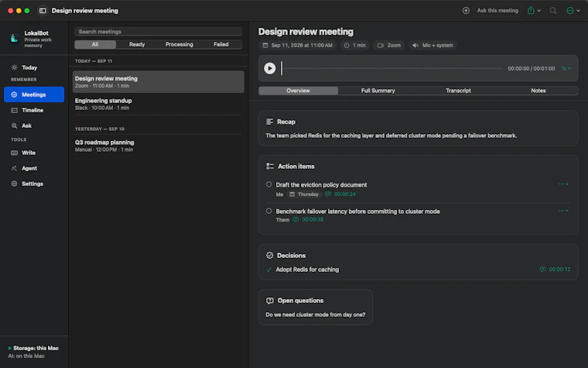Click the search magnifier icon
Screen dimensions: 588x368
[x=553, y=11]
